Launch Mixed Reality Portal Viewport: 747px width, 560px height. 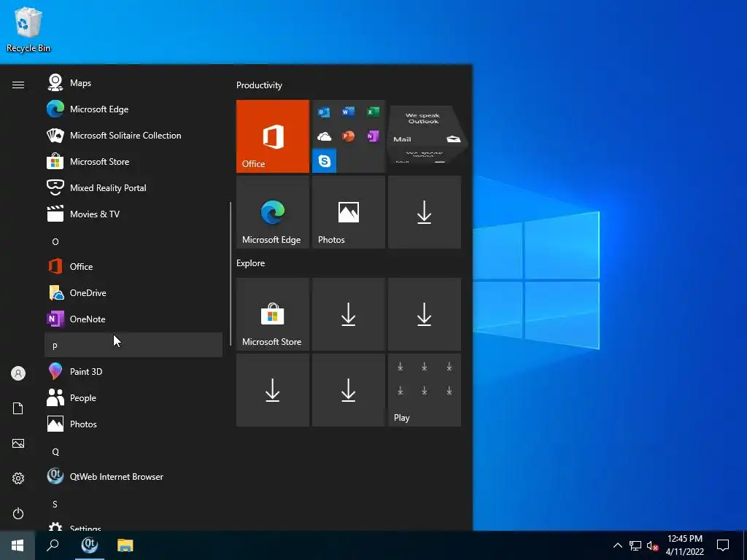pos(133,187)
